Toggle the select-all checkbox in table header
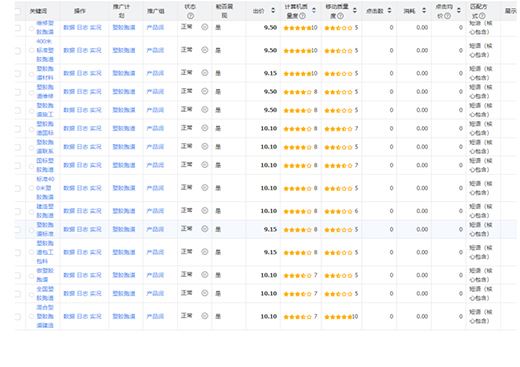This screenshot has width=520, height=367. coord(18,11)
